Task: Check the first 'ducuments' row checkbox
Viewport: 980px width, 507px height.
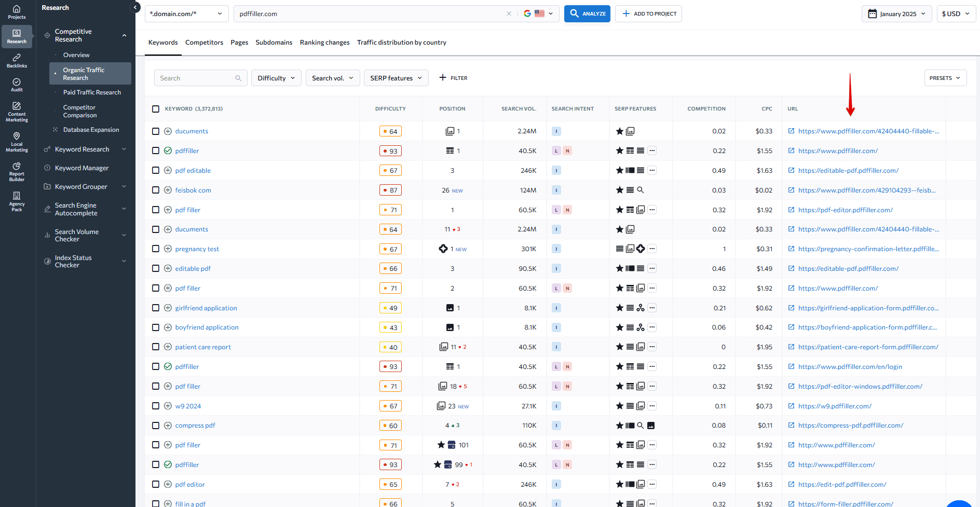Action: (156, 131)
